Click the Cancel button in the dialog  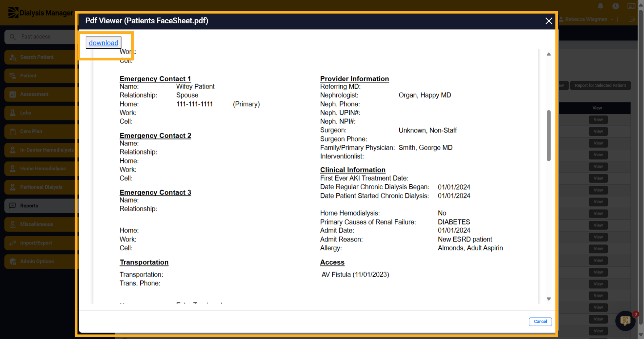click(540, 322)
